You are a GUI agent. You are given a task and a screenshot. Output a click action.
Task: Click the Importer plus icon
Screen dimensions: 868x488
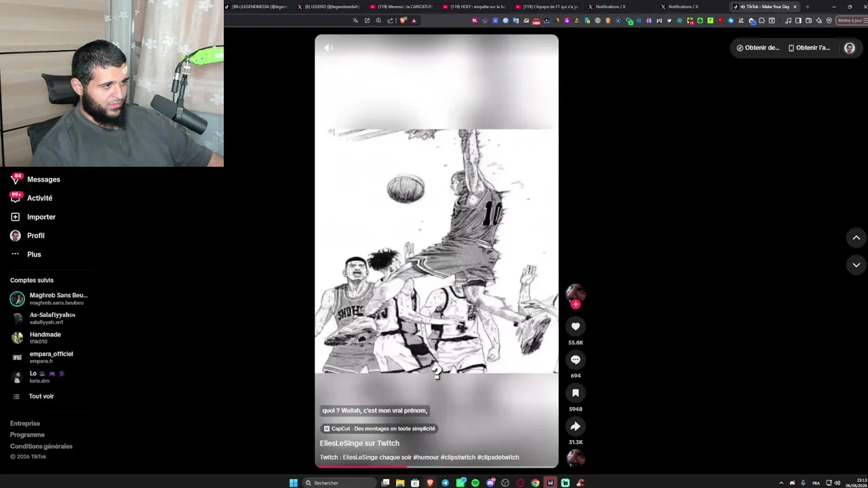click(x=16, y=217)
